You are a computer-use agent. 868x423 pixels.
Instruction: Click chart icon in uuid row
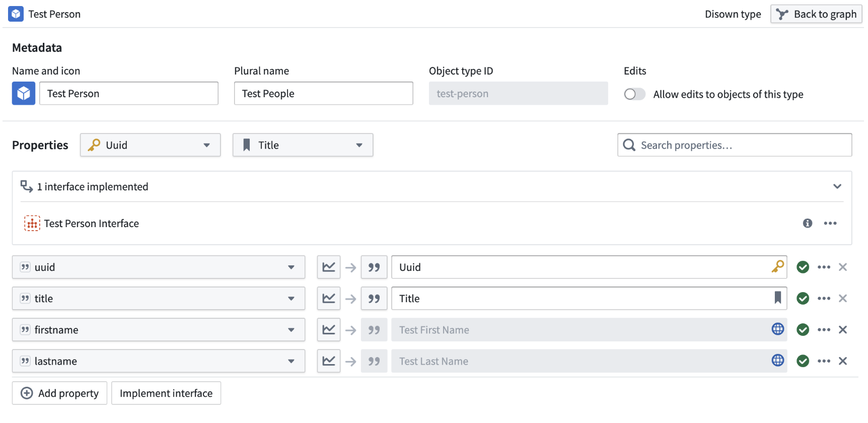[x=329, y=267]
